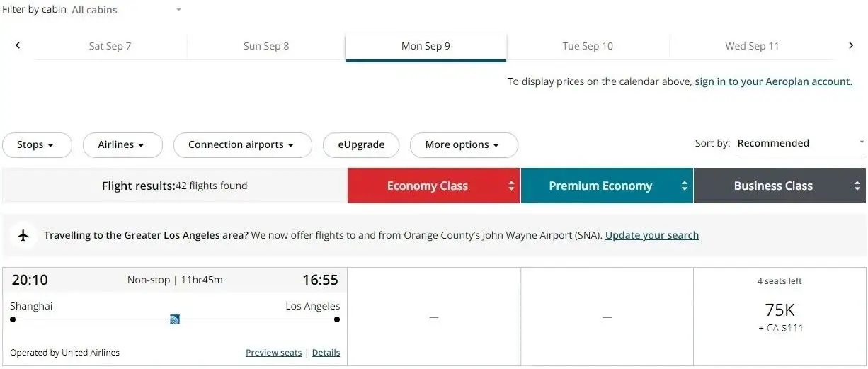Select the Wed Sep 11 date tab
This screenshot has height=369, width=868.
click(x=752, y=46)
